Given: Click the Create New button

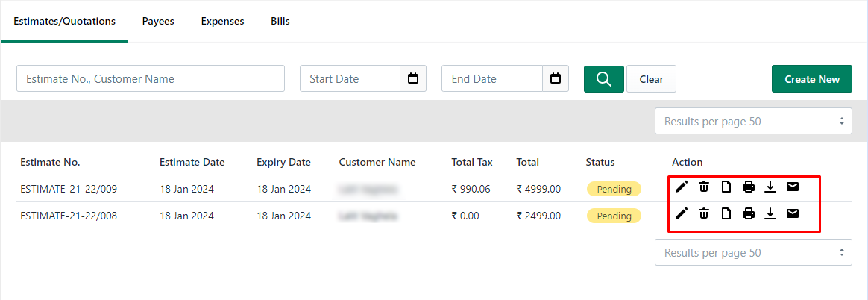Looking at the screenshot, I should [812, 79].
